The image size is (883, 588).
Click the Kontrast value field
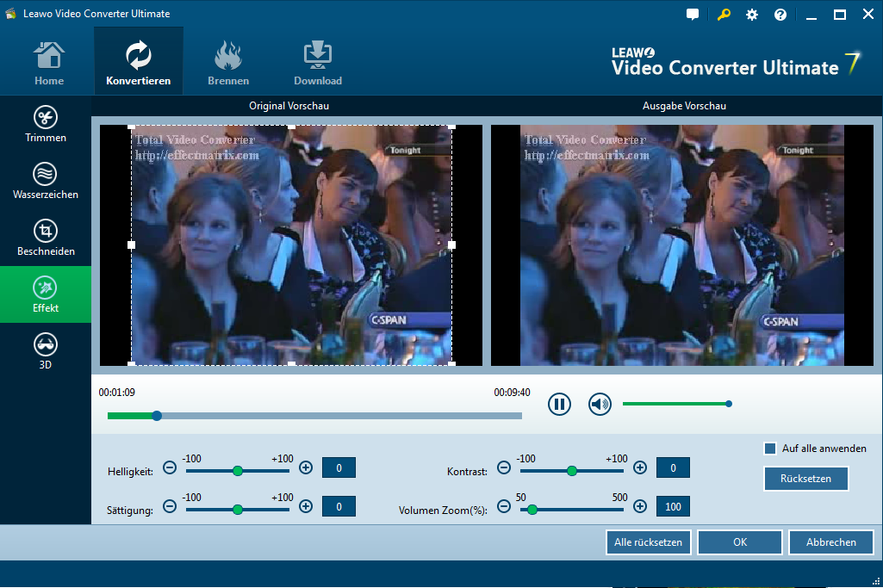[x=673, y=467]
